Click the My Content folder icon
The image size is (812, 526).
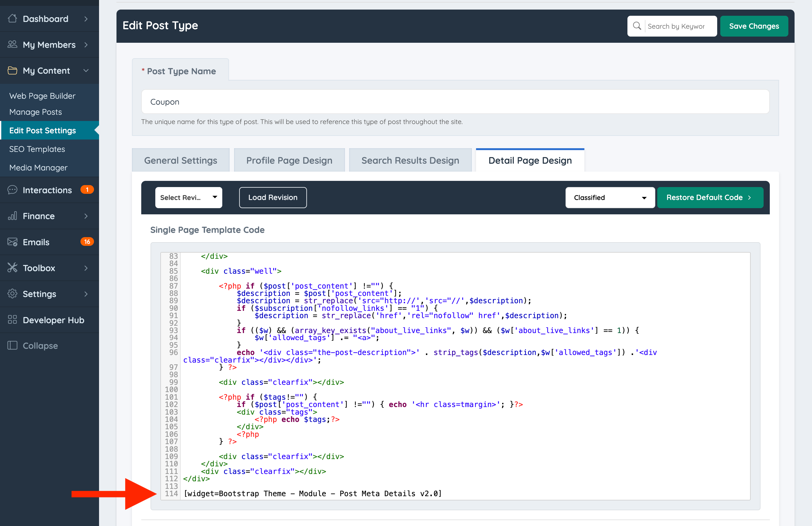click(x=12, y=71)
